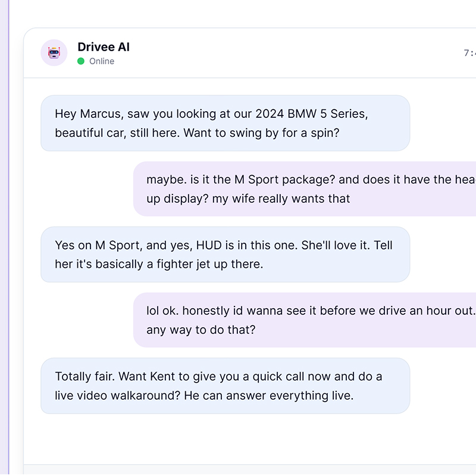Click the "Totally fair" video walkaround message
Screen dimensions: 476x476
[226, 386]
